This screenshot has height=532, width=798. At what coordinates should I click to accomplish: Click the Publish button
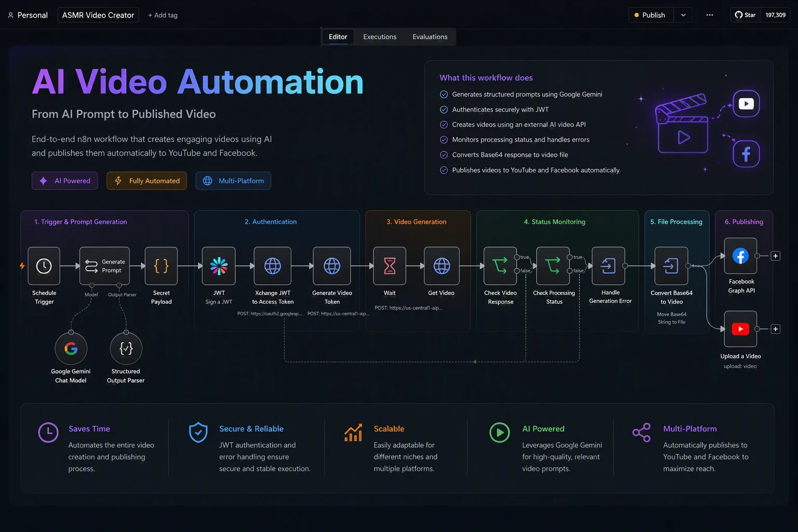pyautogui.click(x=651, y=15)
